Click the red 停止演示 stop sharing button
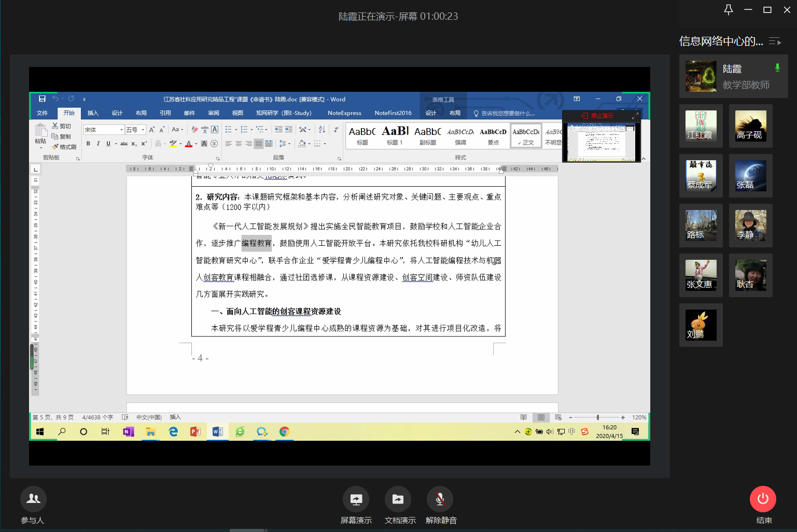Viewport: 797px width, 532px height. tap(598, 116)
